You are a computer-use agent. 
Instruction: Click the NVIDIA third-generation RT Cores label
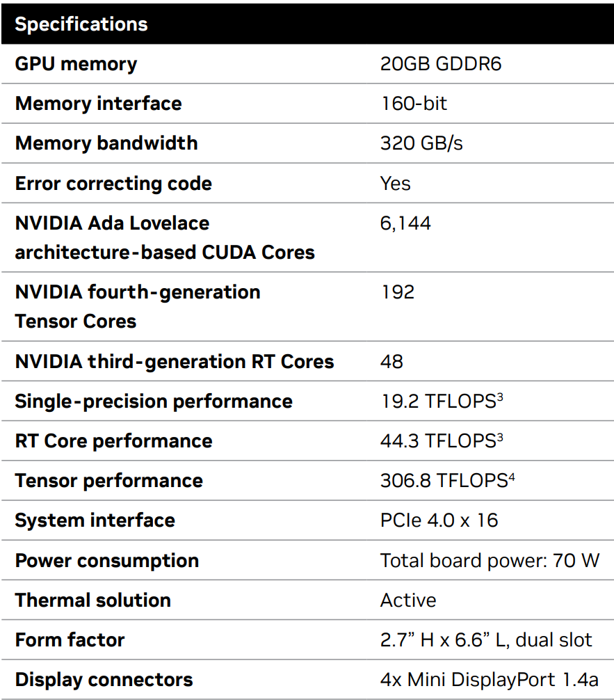tap(174, 362)
